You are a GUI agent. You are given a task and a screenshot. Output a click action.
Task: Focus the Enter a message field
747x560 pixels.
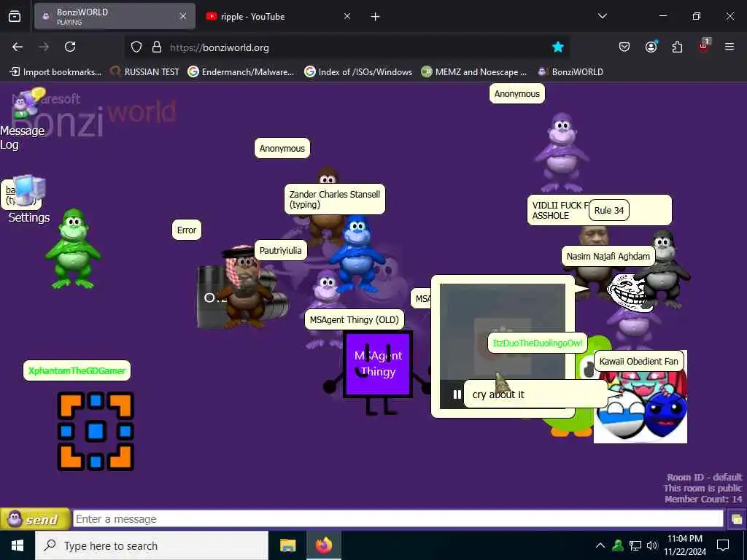tap(398, 519)
